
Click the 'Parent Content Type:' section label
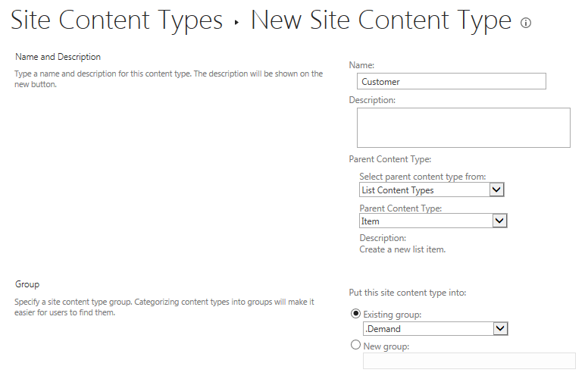[x=389, y=159]
